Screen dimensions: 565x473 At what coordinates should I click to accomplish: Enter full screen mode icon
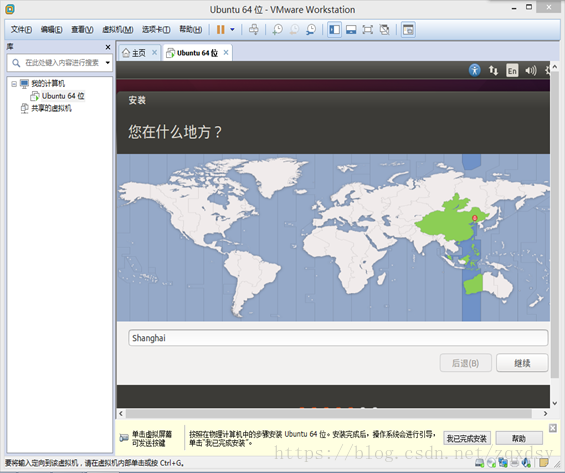367,30
